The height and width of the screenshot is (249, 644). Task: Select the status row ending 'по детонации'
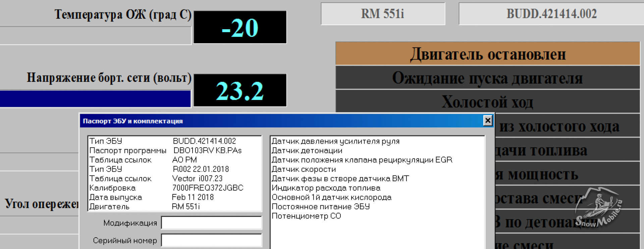click(x=568, y=221)
